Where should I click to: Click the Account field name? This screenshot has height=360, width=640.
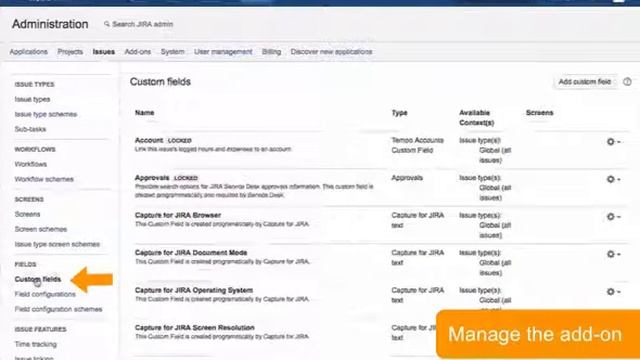pos(149,140)
